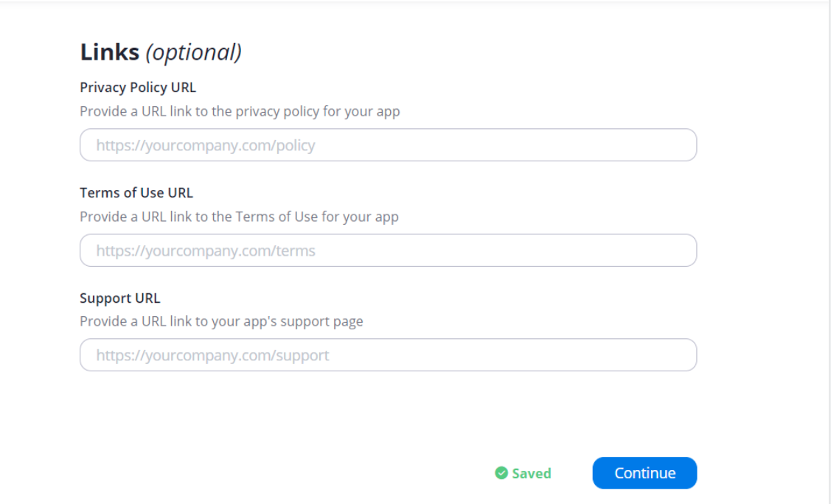The height and width of the screenshot is (504, 831).
Task: Click the Saved status text
Action: (x=532, y=473)
